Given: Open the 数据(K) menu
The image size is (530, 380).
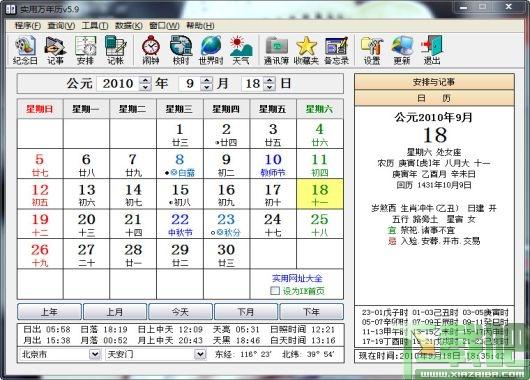Looking at the screenshot, I should click(128, 26).
